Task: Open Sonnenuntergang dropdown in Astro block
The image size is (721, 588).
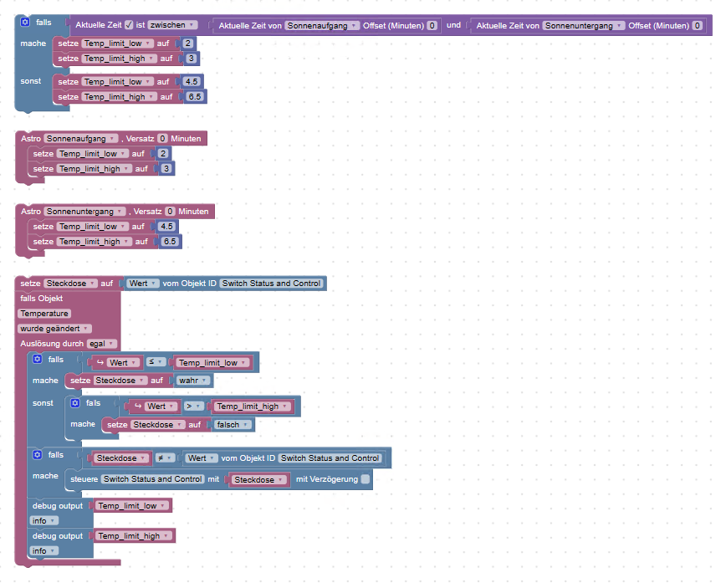Action: (x=84, y=212)
